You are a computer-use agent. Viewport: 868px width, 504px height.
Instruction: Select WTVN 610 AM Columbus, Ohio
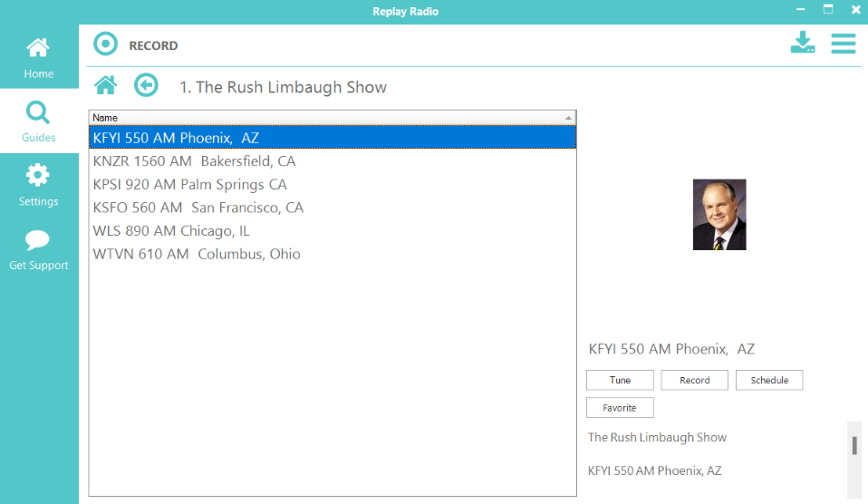(333, 254)
